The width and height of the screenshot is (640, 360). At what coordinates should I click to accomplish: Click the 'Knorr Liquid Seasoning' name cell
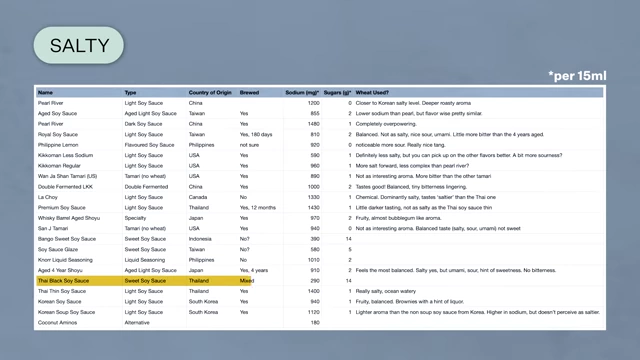tap(65, 260)
